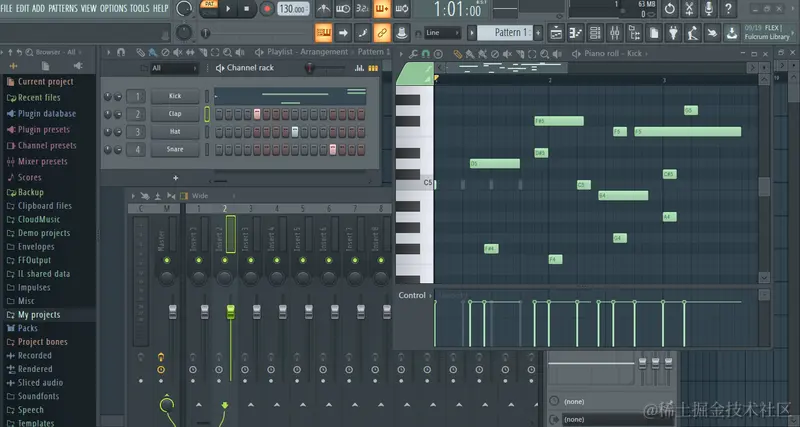Open the mixer Wide layout dropdown
Image resolution: width=800 pixels, height=427 pixels.
coord(212,196)
